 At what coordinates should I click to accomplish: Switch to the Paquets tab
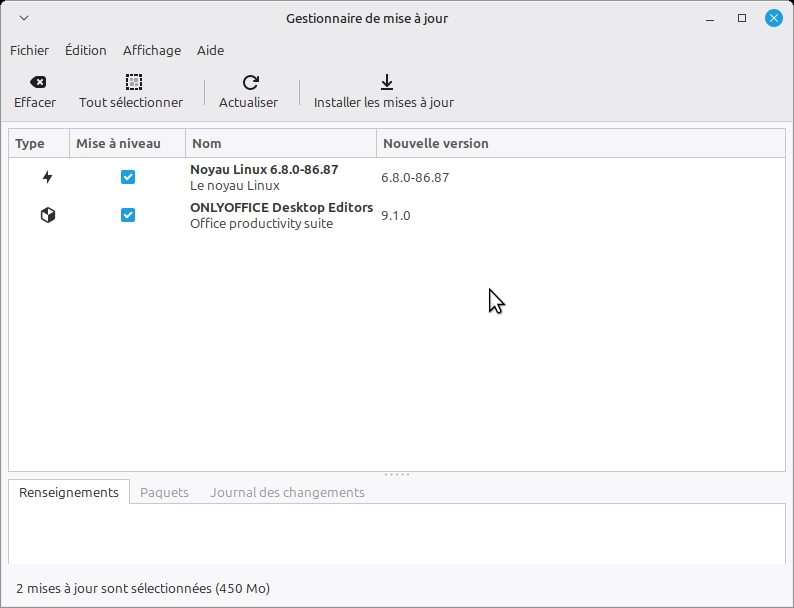pyautogui.click(x=164, y=492)
